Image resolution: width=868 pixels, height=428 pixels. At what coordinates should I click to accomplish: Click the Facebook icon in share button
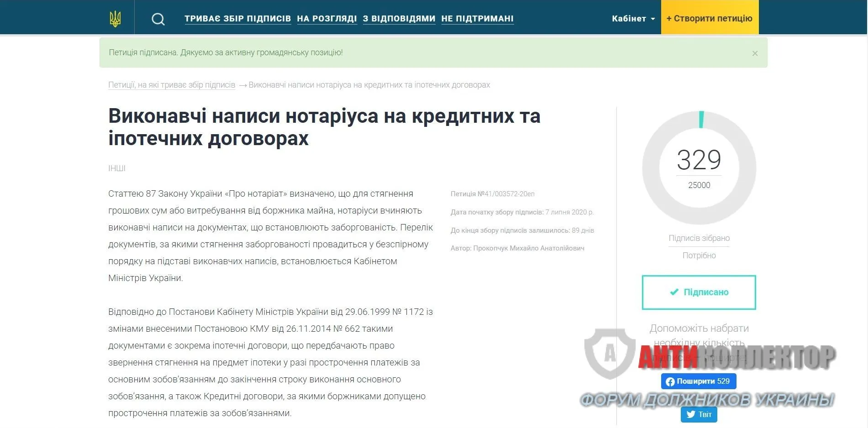[670, 381]
